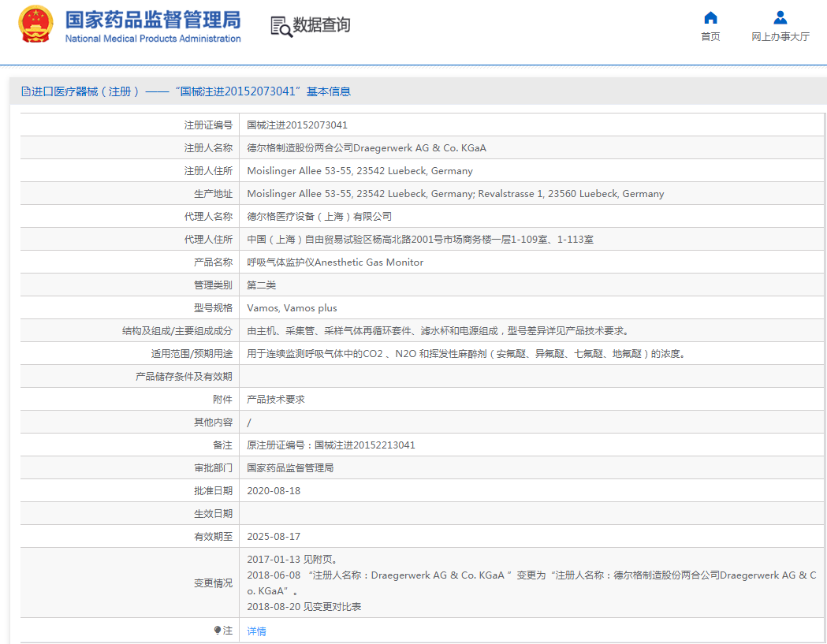Select the agent address 杨高北路2001号 value
827x644 pixels.
click(420, 240)
